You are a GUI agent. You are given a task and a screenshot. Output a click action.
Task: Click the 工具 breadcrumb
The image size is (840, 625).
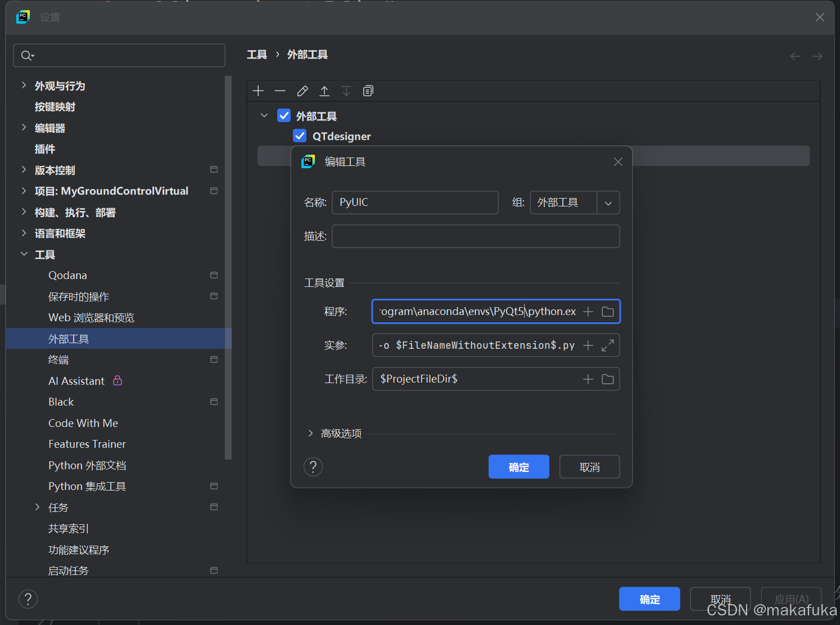[x=257, y=54]
